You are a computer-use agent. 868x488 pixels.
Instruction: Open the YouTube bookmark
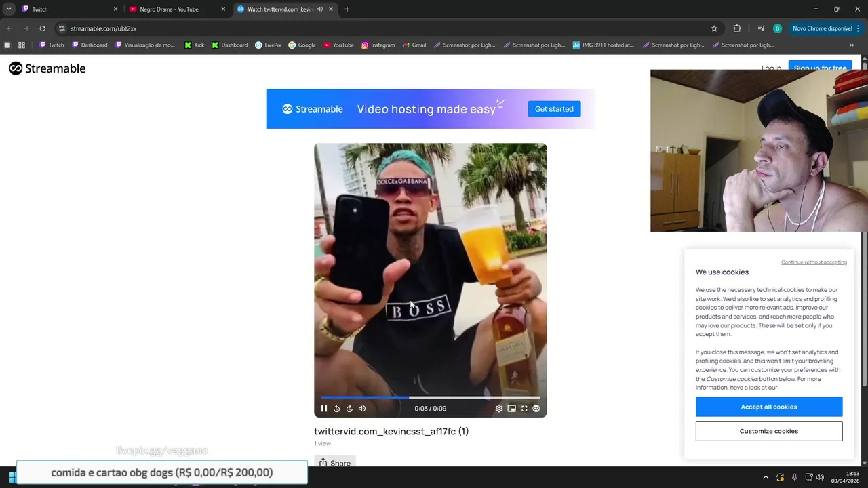click(x=338, y=45)
